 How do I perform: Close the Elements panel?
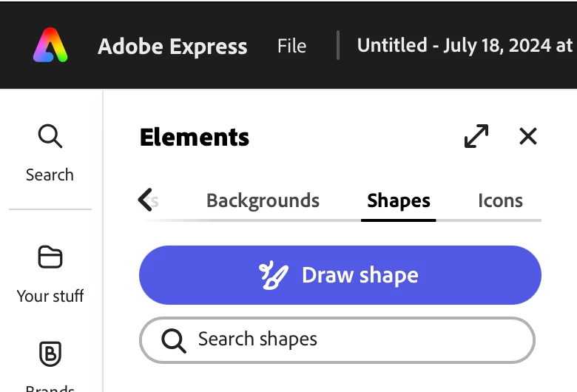coord(527,136)
